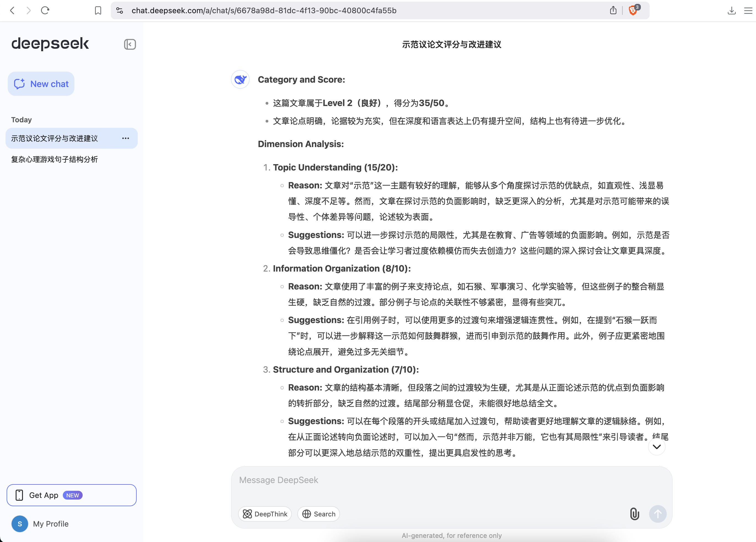Viewport: 756px width, 542px height.
Task: Click the paperclip attach file icon
Action: (x=634, y=514)
